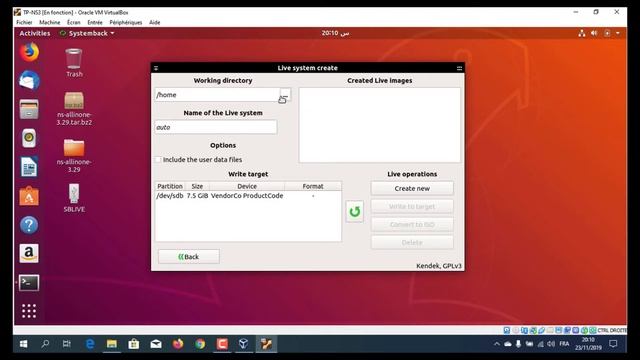Screen dimensions: 640x360
Task: Click the OneDrive cloud tray icon
Action: 508,344
